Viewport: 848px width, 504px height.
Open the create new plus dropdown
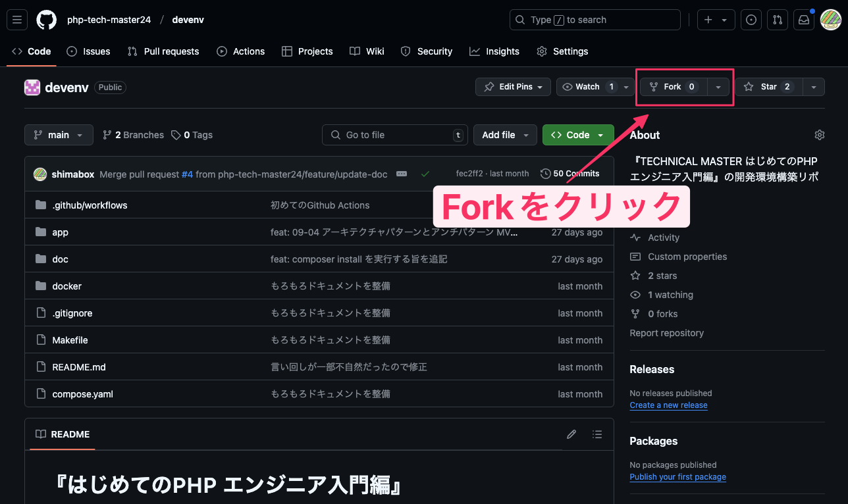coord(716,20)
